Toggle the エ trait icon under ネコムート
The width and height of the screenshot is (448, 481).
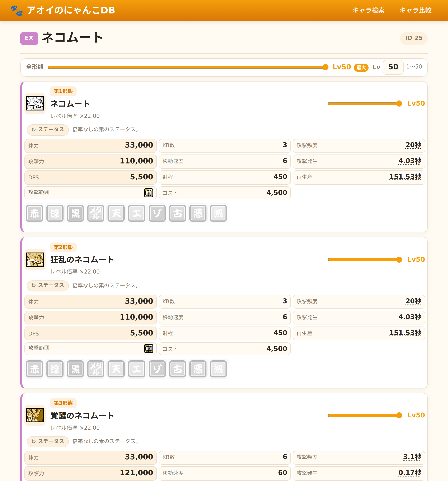(137, 213)
